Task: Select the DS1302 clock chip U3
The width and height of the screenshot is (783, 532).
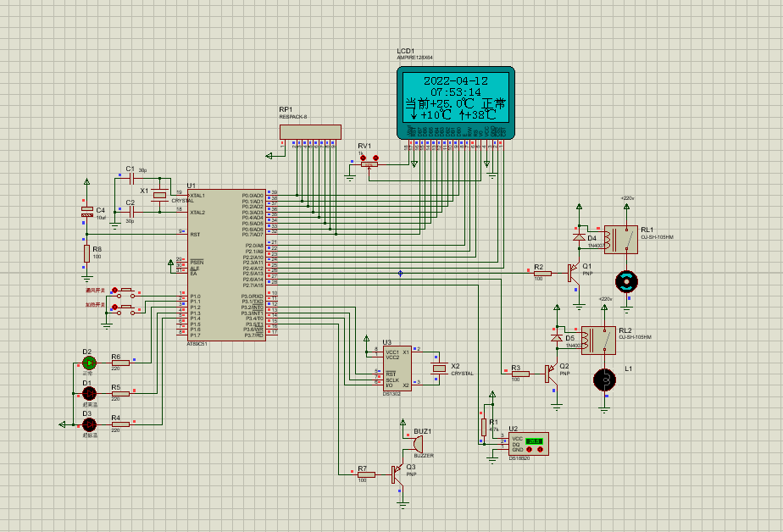Action: (397, 369)
